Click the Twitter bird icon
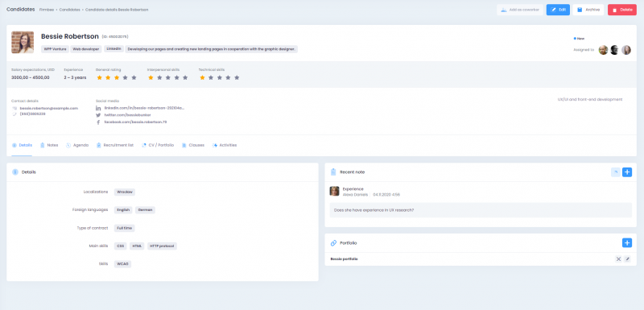Image resolution: width=644 pixels, height=310 pixels. pyautogui.click(x=98, y=115)
